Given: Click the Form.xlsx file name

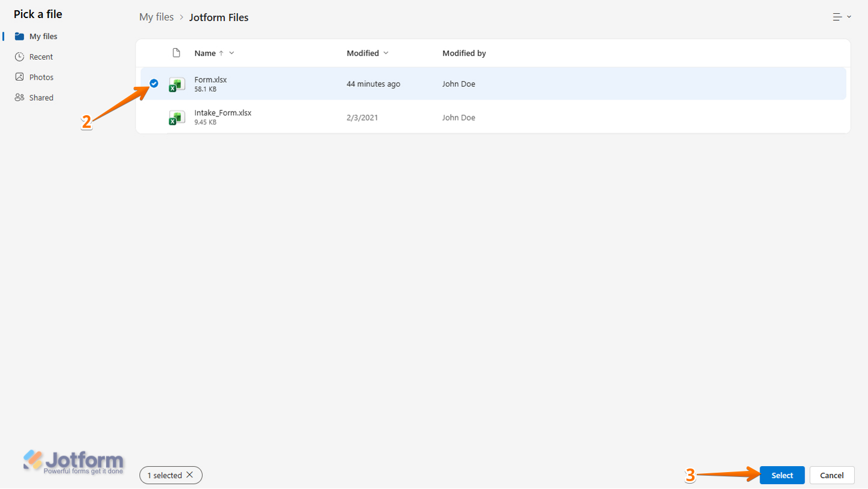Looking at the screenshot, I should coord(210,80).
